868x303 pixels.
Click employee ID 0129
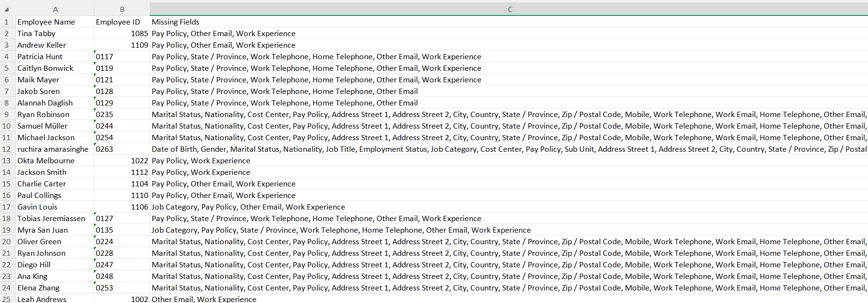click(x=122, y=103)
